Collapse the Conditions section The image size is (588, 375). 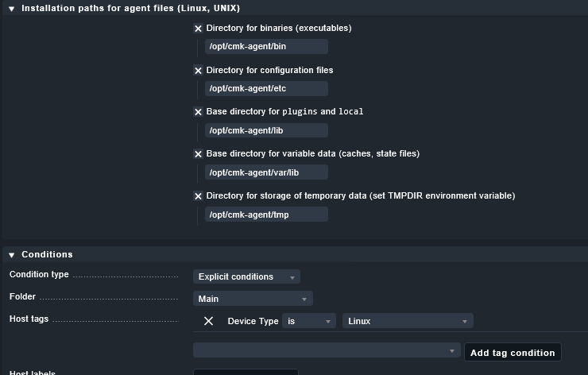pos(12,255)
